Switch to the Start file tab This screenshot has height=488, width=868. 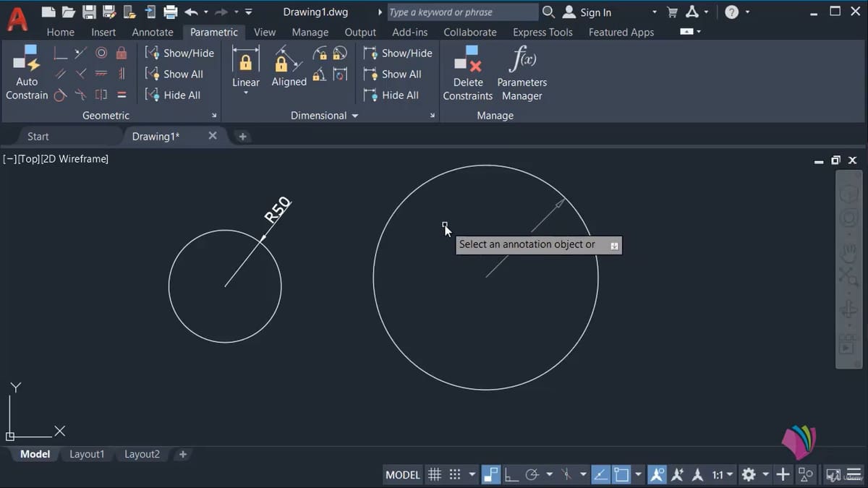click(38, 136)
